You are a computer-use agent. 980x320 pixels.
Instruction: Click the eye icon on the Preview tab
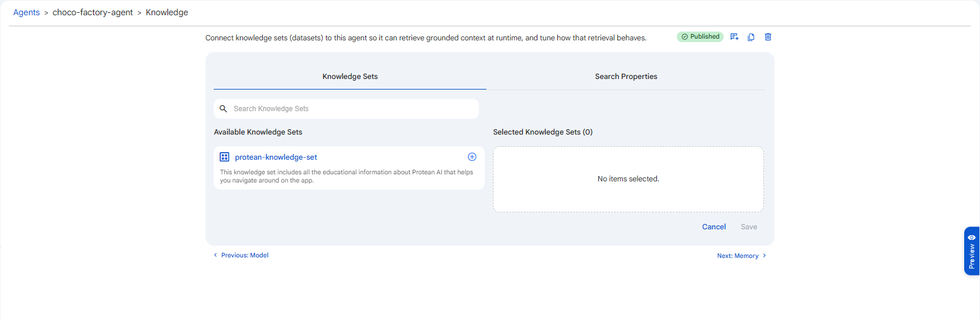(x=972, y=238)
